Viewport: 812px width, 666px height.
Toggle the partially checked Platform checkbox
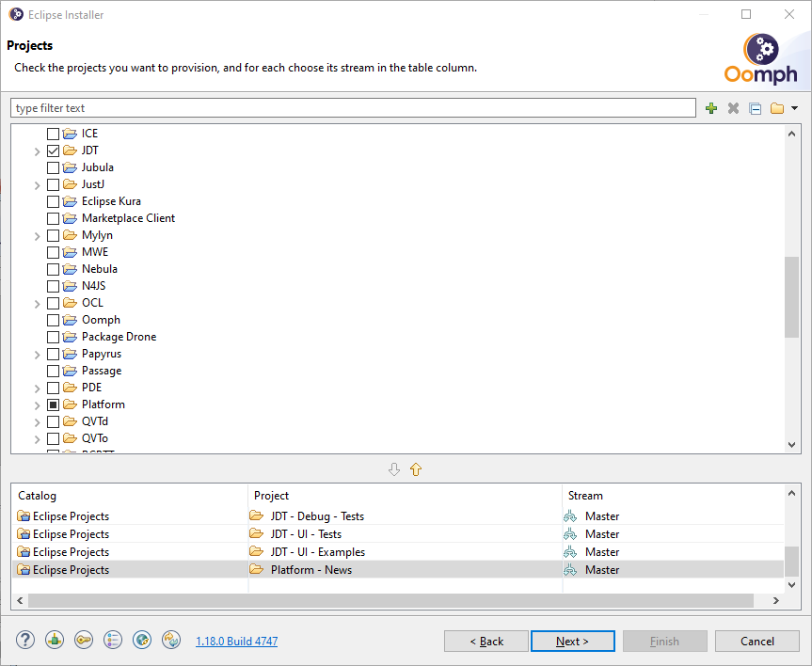pos(53,405)
